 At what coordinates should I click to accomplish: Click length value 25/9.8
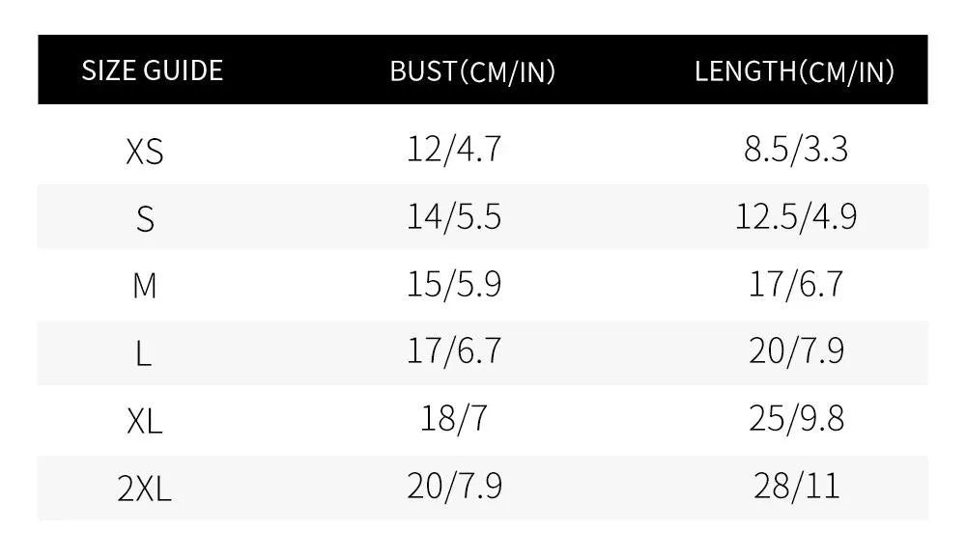coord(797,418)
